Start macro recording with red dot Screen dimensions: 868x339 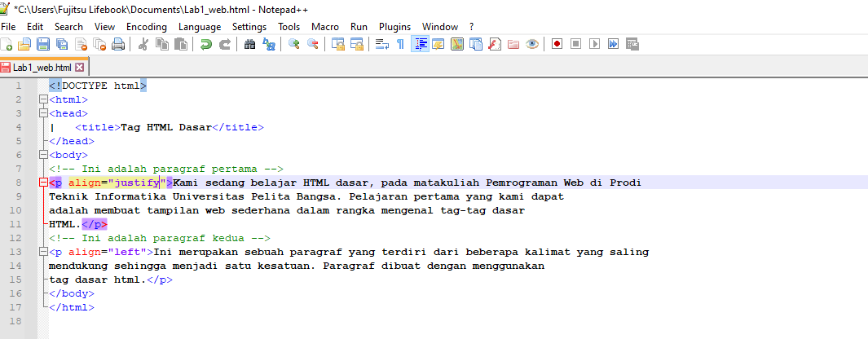(557, 44)
